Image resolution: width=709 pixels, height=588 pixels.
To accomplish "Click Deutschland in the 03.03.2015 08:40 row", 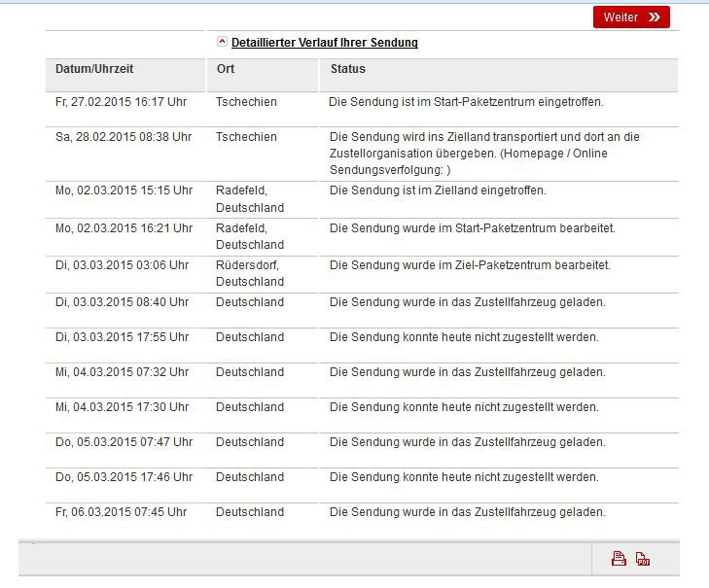I will point(250,302).
